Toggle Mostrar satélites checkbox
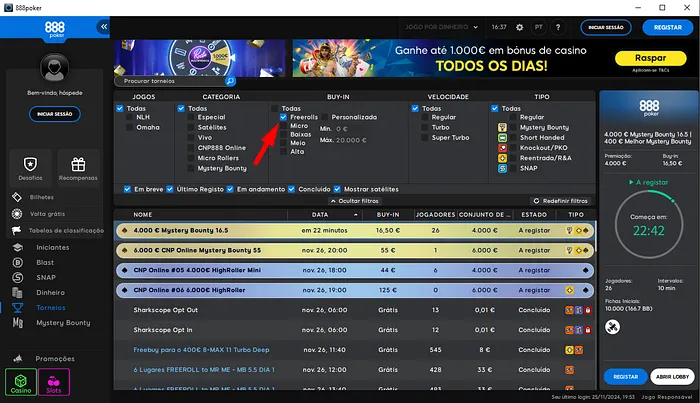Screen dimensions: 700x403 click(337, 189)
